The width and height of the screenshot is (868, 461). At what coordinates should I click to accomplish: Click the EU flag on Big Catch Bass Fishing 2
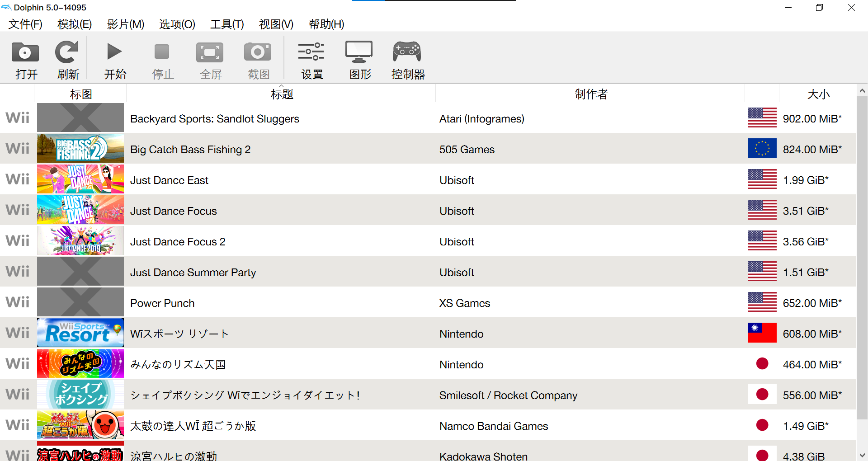tap(762, 148)
